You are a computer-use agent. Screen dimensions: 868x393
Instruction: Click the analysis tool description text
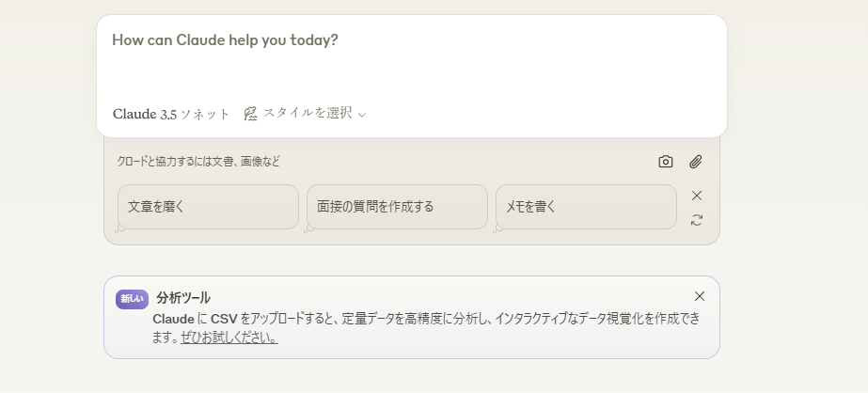click(425, 319)
